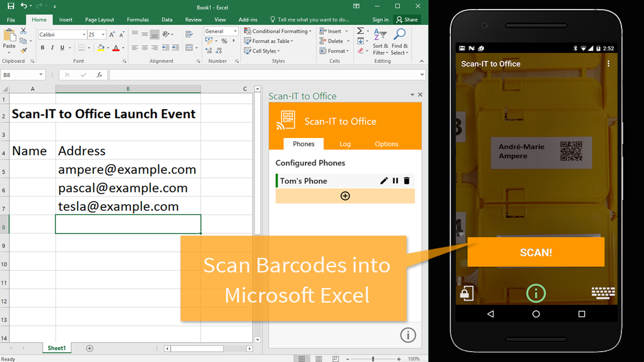This screenshot has height=362, width=644.
Task: Select the Sheet1 worksheet tab
Action: (56, 348)
